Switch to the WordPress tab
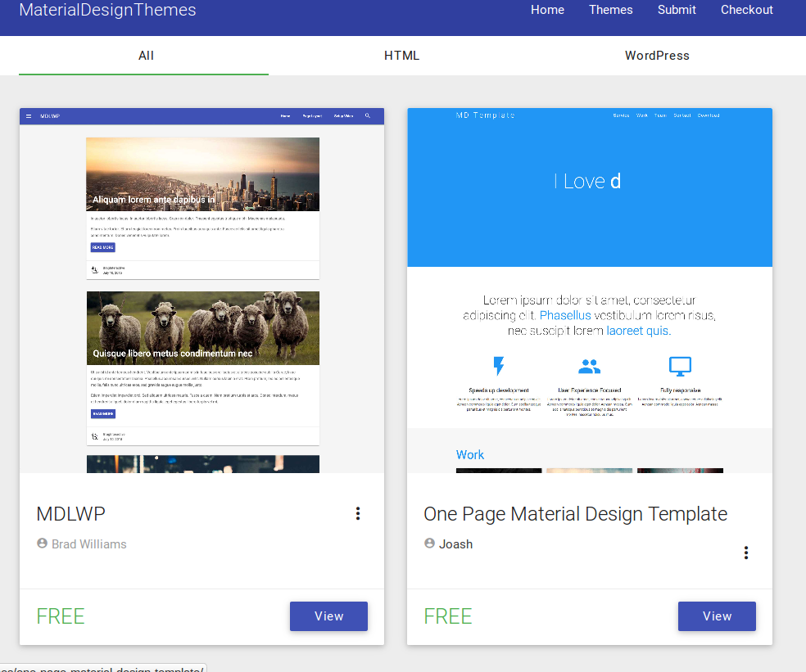 point(657,56)
